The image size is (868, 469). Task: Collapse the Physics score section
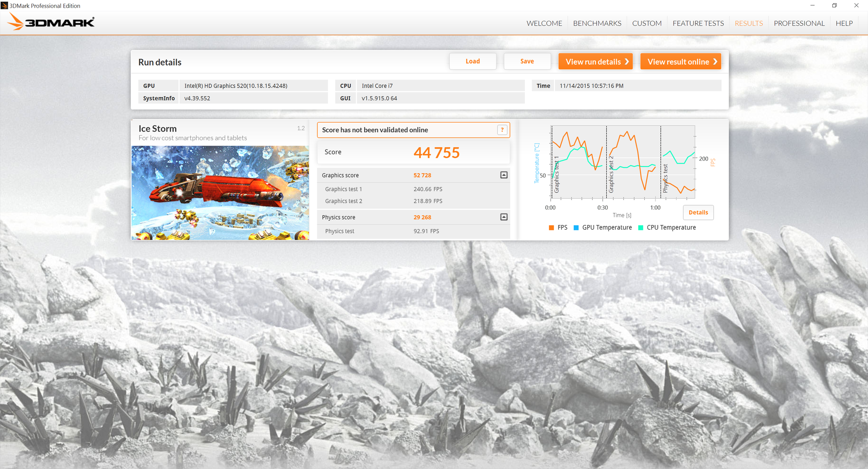coord(504,217)
